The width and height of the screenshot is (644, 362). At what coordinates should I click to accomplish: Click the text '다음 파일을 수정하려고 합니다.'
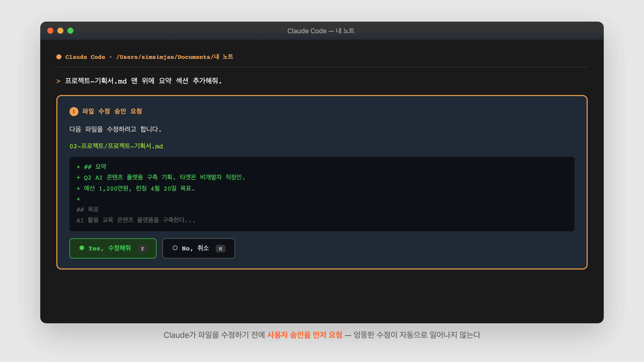point(115,129)
